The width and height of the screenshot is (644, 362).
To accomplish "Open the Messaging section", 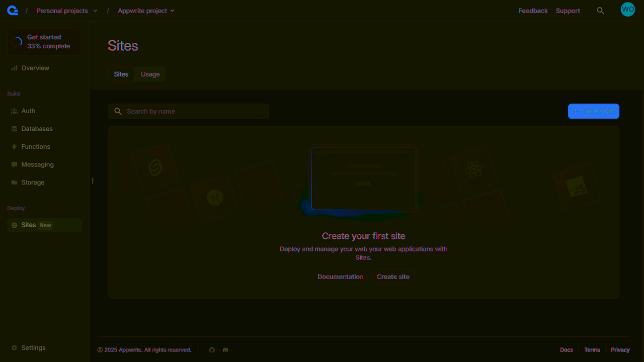I will 37,164.
